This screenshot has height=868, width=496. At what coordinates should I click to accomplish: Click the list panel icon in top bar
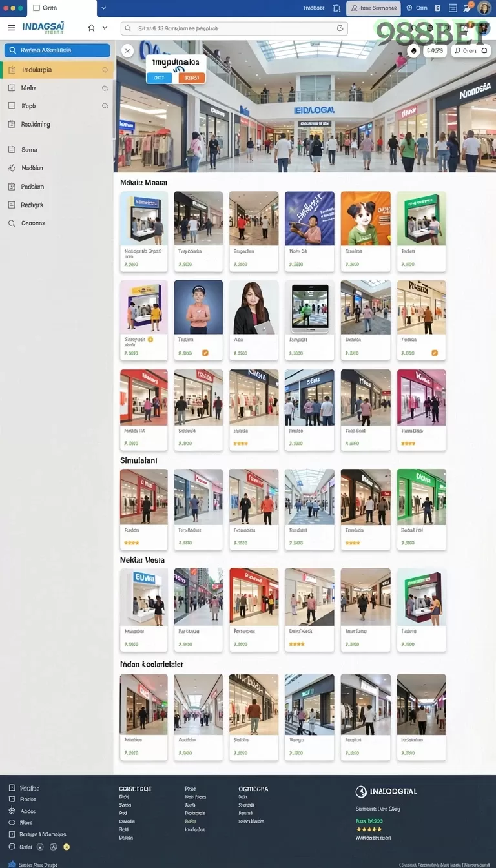pyautogui.click(x=453, y=8)
